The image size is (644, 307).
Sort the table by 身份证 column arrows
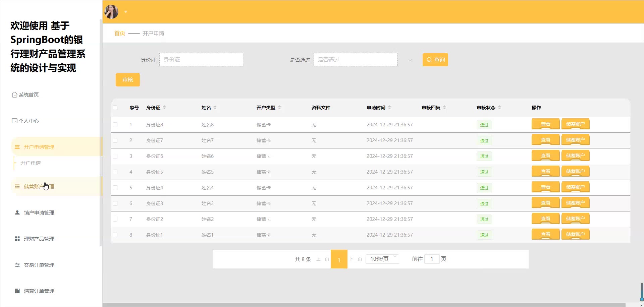pos(164,108)
